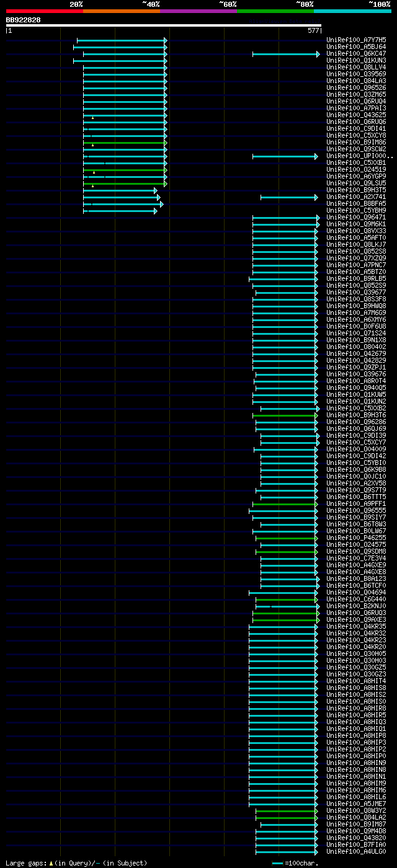Click label UniRef100_P46255
The width and height of the screenshot is (397, 868).
click(356, 538)
